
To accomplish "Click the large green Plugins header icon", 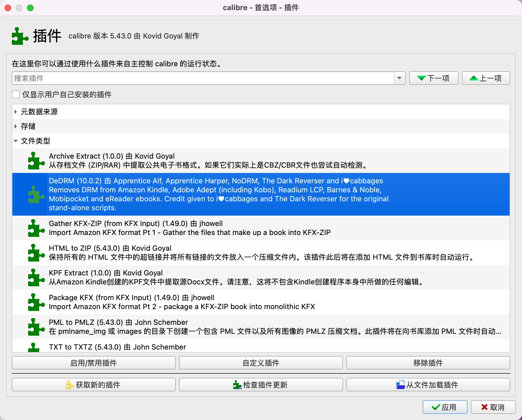I will click(20, 36).
